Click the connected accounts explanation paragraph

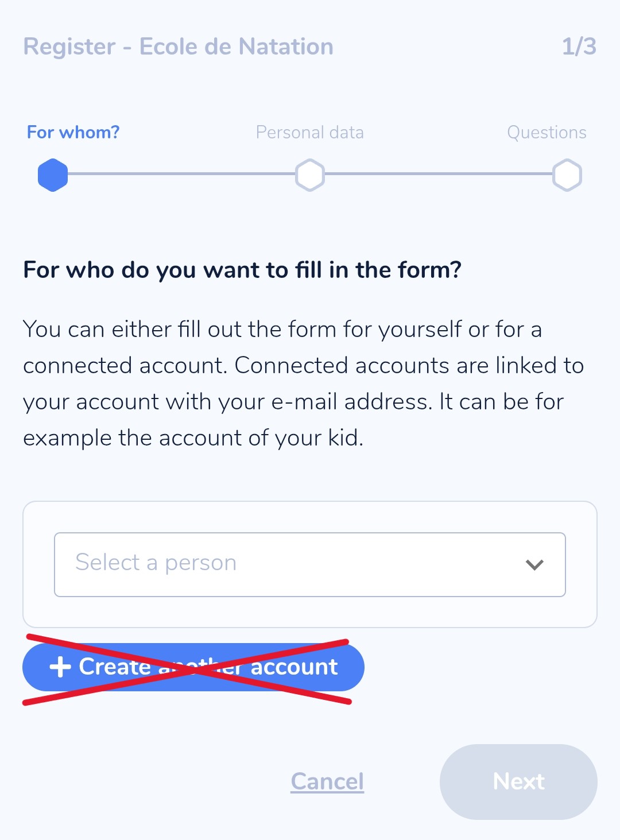tap(303, 384)
